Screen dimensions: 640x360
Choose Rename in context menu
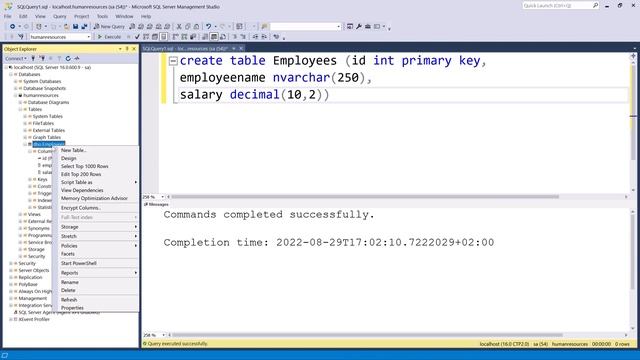click(97, 282)
